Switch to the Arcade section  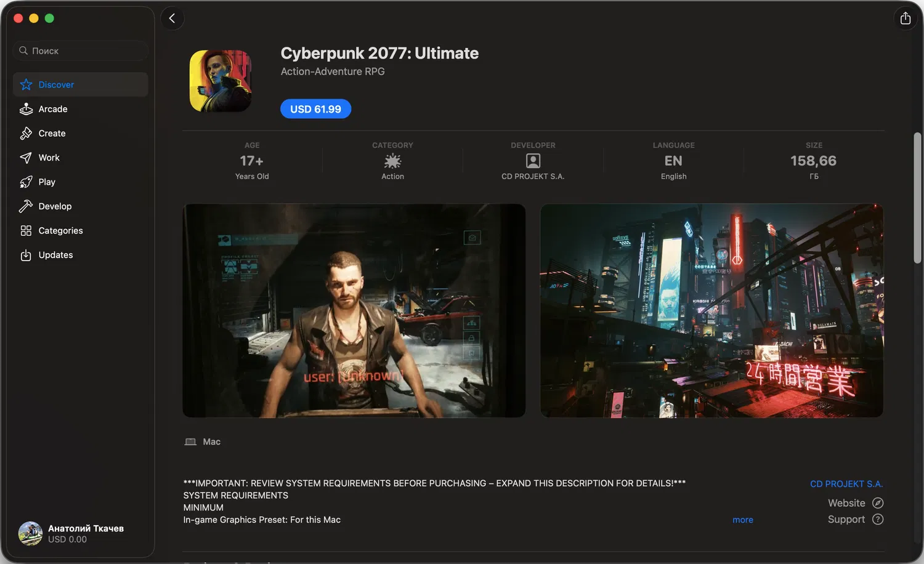coord(80,109)
